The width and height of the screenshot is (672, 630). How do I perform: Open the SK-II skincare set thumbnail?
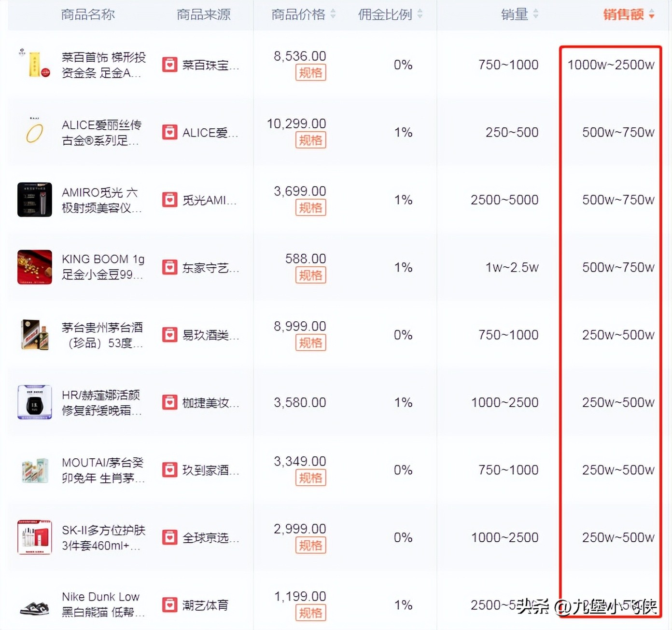point(35,537)
